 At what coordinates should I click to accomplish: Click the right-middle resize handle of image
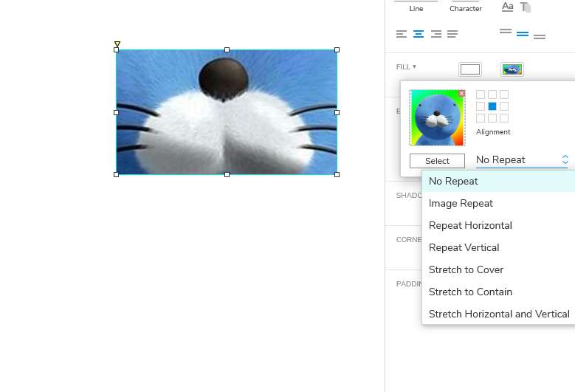[x=337, y=112]
